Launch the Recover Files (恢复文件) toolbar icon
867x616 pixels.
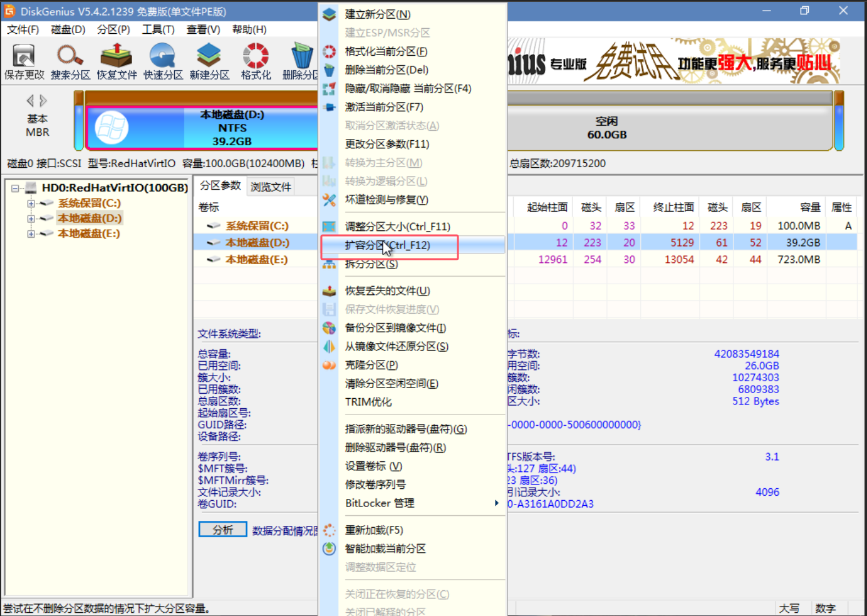pos(117,61)
